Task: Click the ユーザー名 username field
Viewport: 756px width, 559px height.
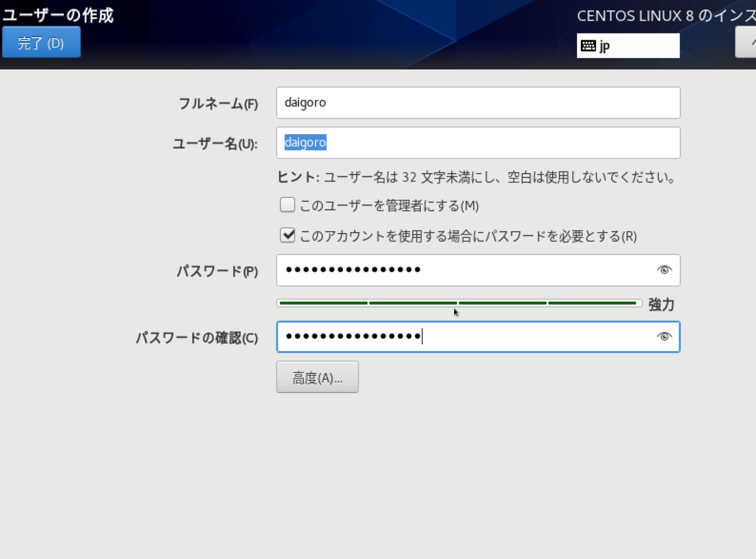Action: click(479, 142)
